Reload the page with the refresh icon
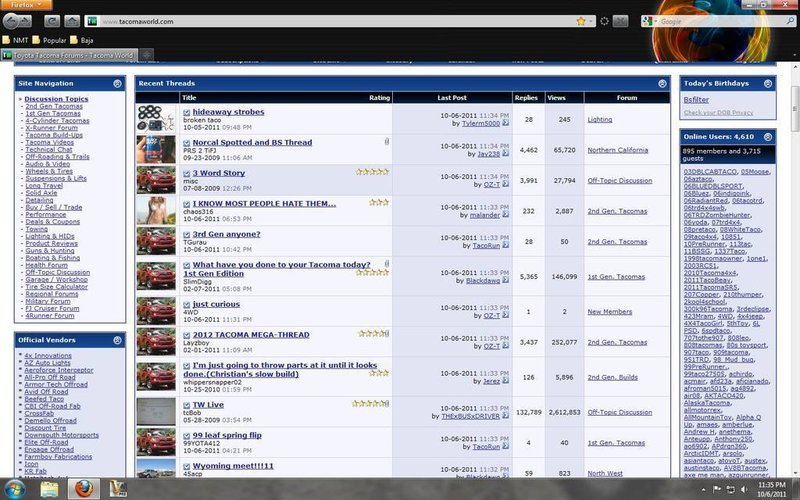This screenshot has height=500, width=800. point(52,21)
